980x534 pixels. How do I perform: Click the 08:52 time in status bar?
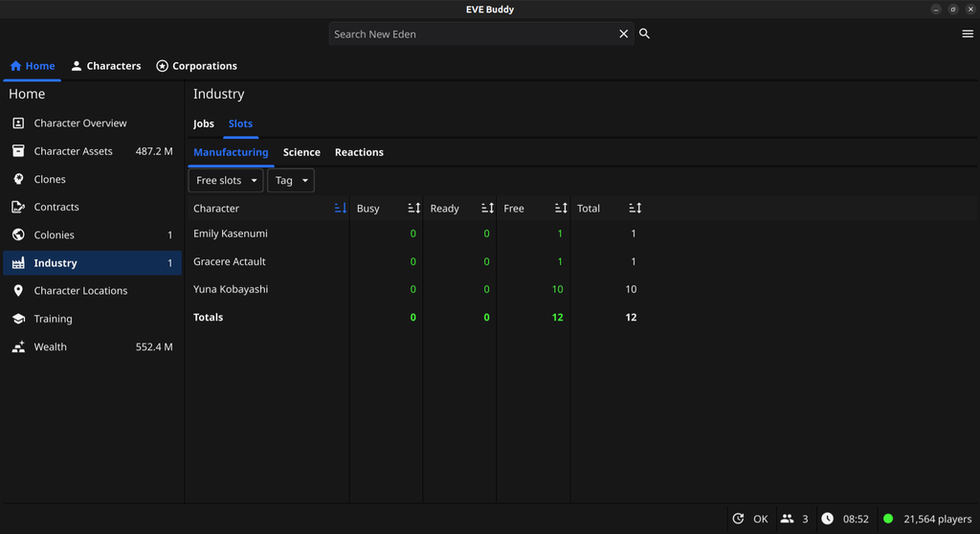(x=856, y=519)
